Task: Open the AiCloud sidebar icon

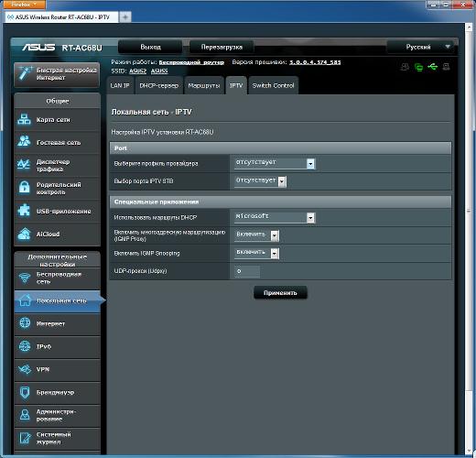Action: (x=24, y=234)
